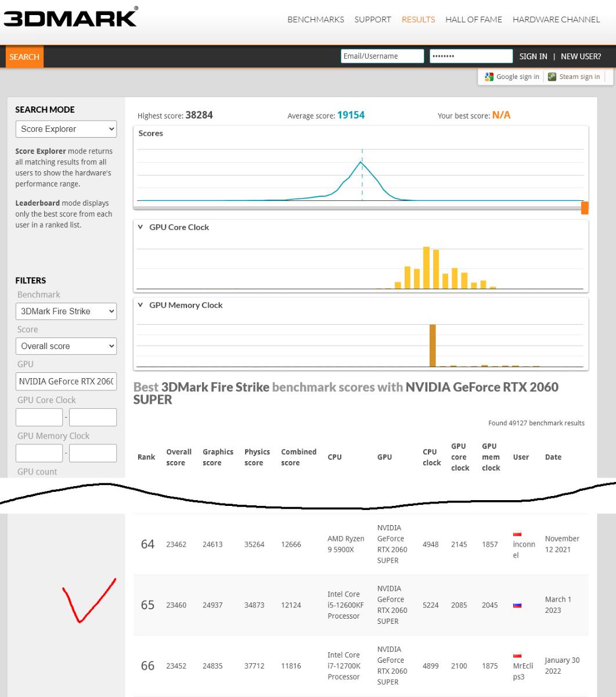Click the overall score 23462
616x697 pixels.
tap(176, 545)
